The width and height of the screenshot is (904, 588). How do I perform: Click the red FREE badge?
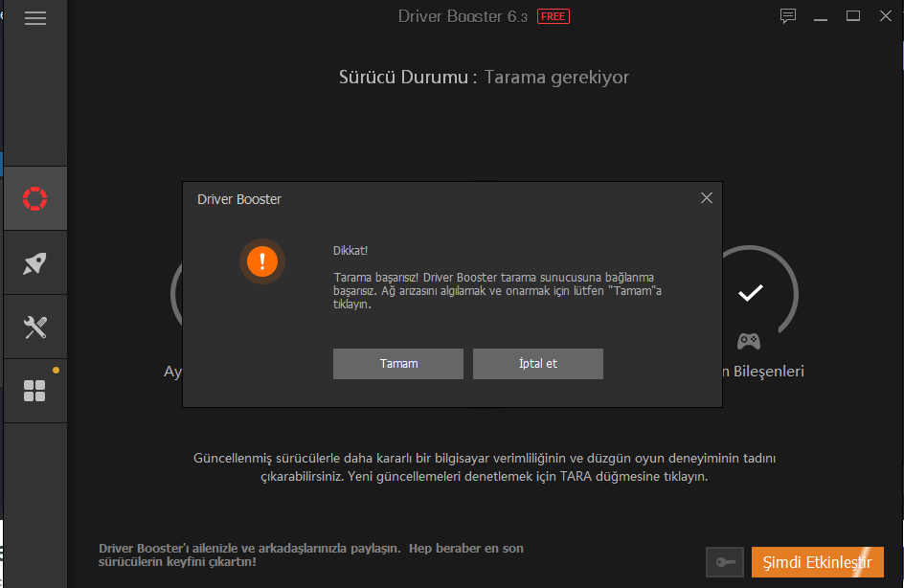553,16
